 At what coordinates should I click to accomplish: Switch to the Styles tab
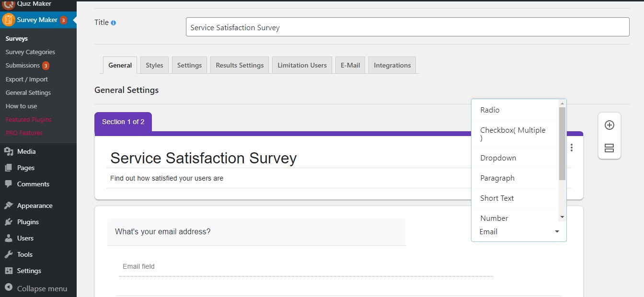(154, 65)
